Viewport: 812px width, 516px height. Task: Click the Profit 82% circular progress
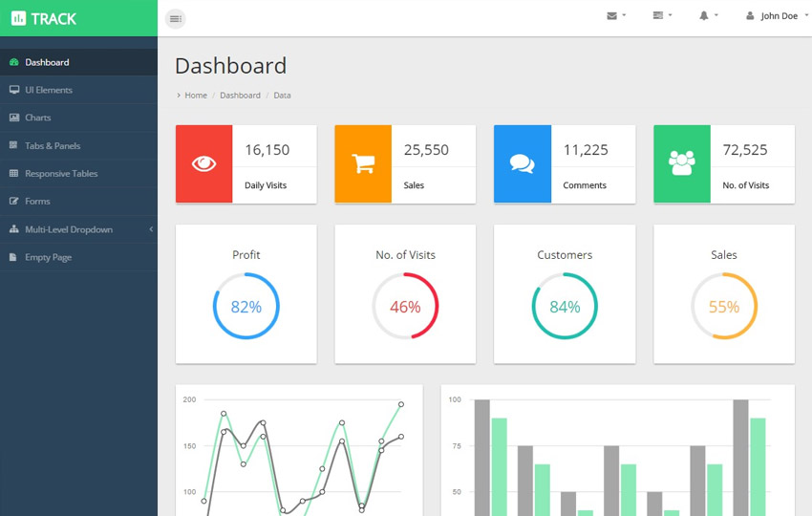[x=246, y=306]
